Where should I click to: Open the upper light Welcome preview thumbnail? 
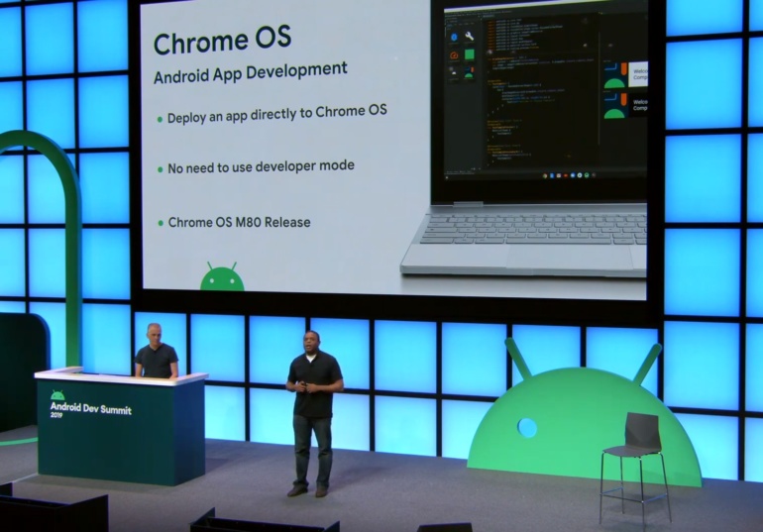[x=625, y=75]
